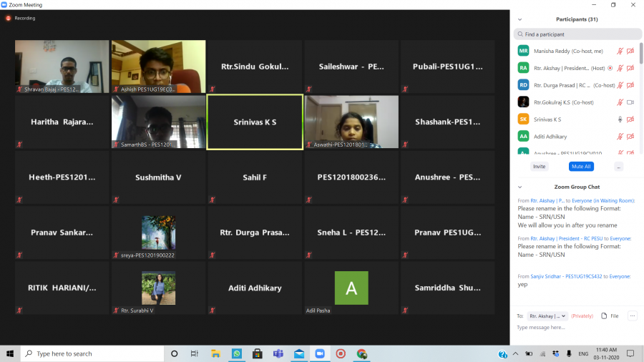This screenshot has height=362, width=644.
Task: Click the Invite button
Action: [540, 167]
